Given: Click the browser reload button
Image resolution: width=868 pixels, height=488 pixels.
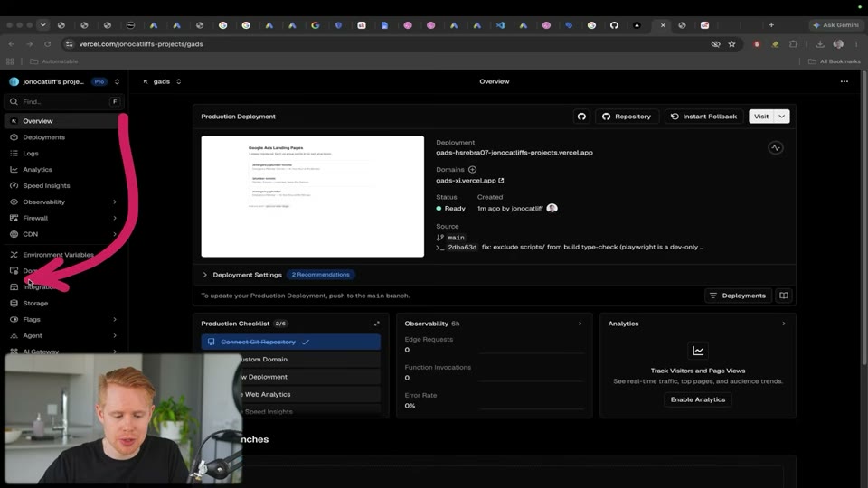Looking at the screenshot, I should click(48, 43).
